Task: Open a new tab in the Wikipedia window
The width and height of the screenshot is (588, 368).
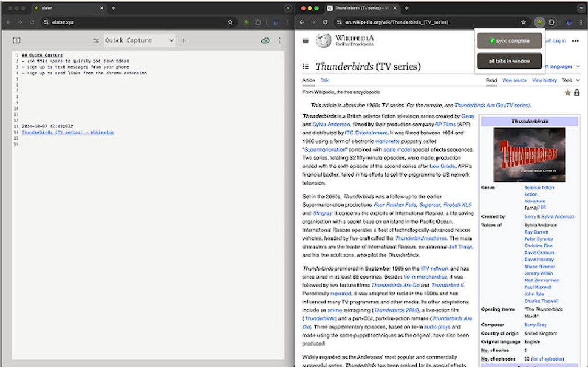Action: pyautogui.click(x=406, y=8)
